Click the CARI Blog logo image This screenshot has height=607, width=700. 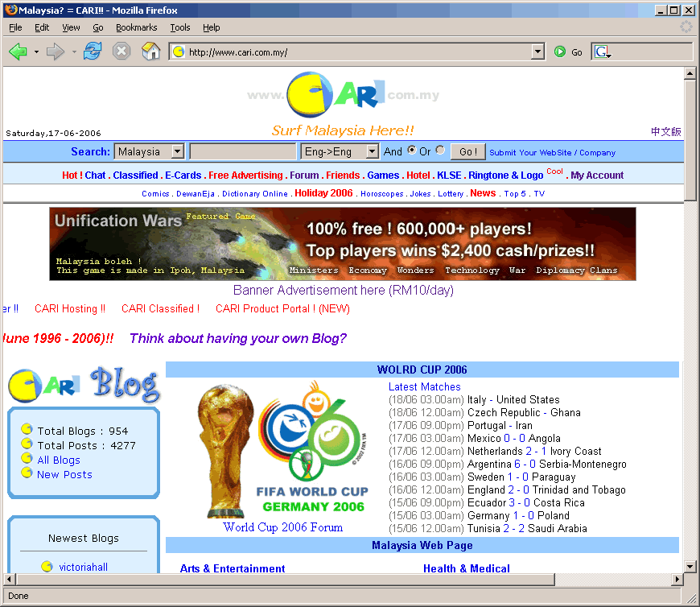coord(84,385)
